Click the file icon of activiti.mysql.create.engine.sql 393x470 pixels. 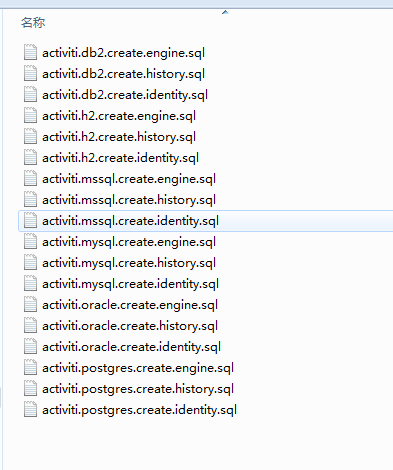[30, 242]
